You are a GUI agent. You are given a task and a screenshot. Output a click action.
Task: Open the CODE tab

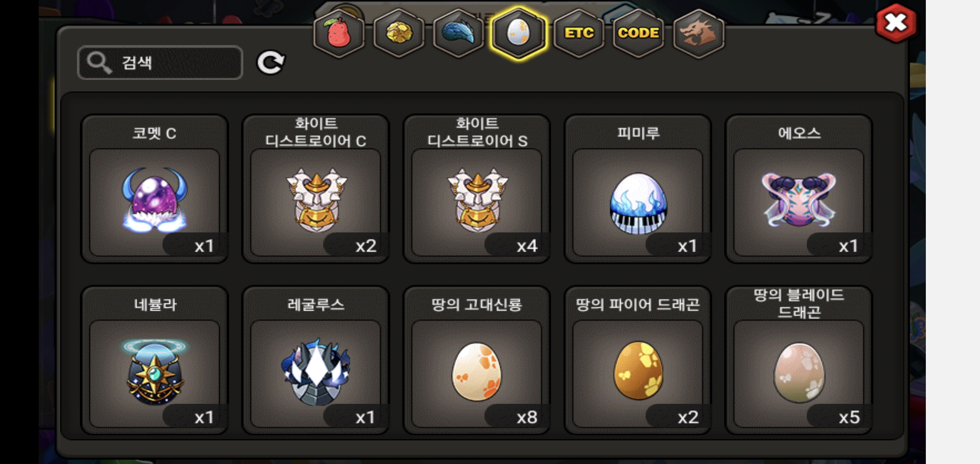tap(639, 33)
